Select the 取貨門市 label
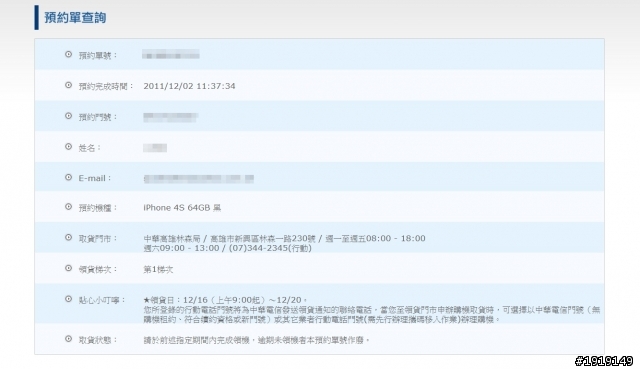Image resolution: width=640 pixels, height=369 pixels. pyautogui.click(x=98, y=239)
